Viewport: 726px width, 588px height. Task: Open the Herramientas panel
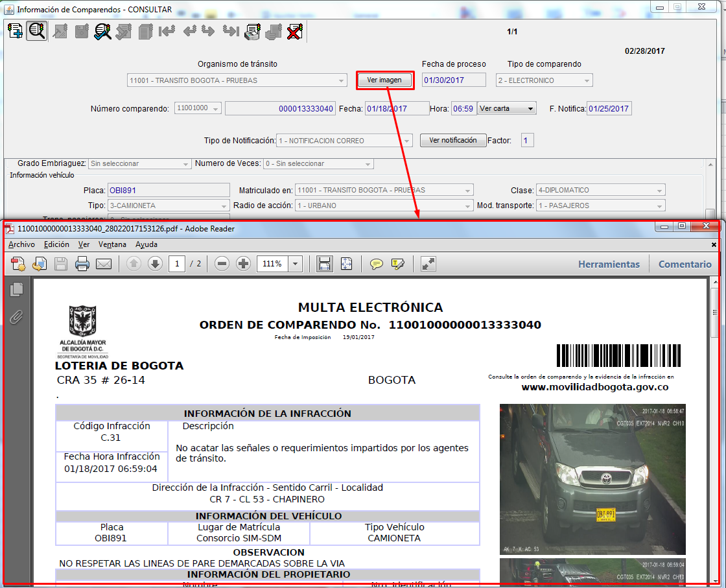tap(609, 264)
